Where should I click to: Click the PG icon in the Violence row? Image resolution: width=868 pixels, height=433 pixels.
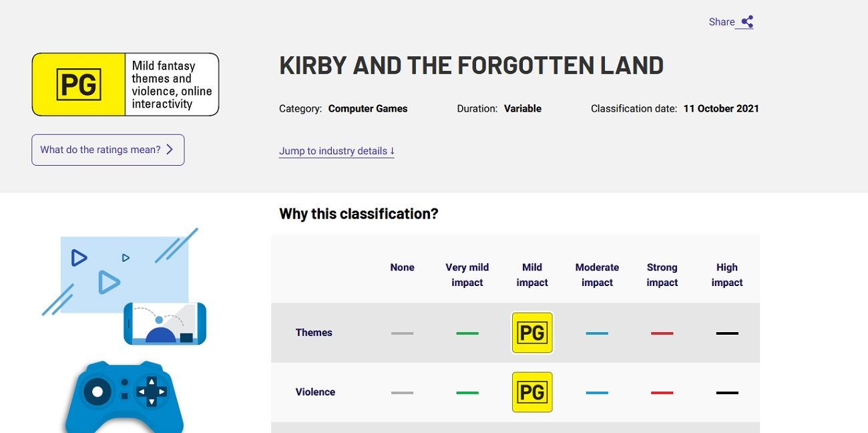[532, 392]
